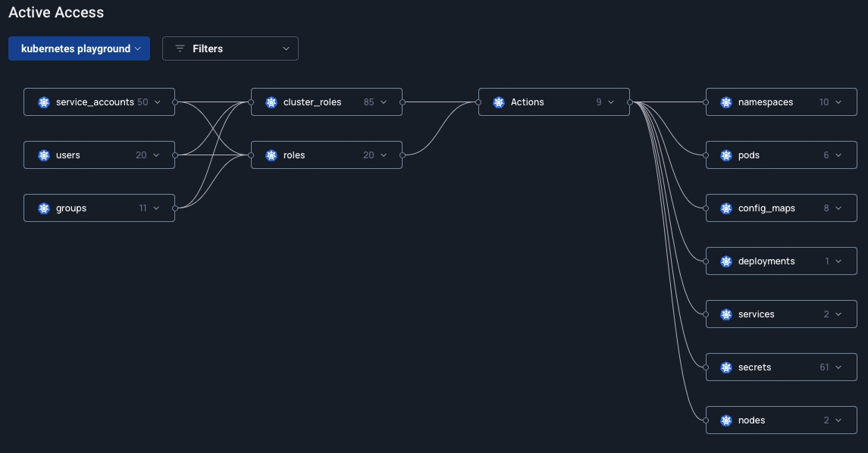Click the Actions node output connector
The image size is (868, 453).
[x=630, y=102]
